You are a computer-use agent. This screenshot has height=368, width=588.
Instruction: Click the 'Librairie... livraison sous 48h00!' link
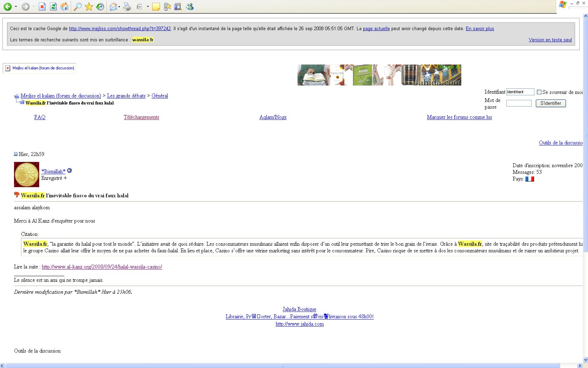(300, 316)
